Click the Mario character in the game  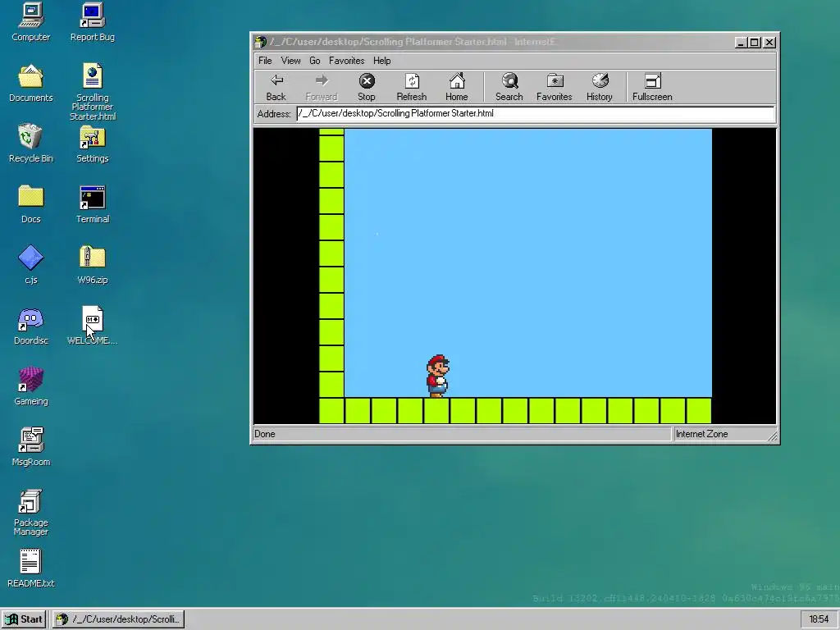438,376
